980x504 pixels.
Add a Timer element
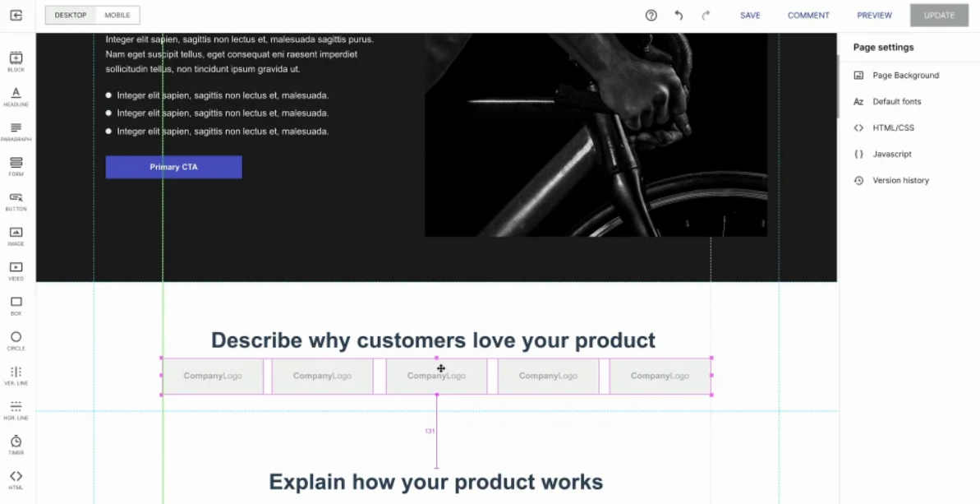[16, 445]
